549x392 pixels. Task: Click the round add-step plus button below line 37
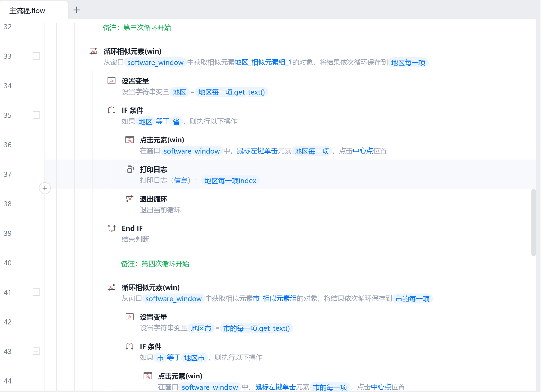[45, 188]
